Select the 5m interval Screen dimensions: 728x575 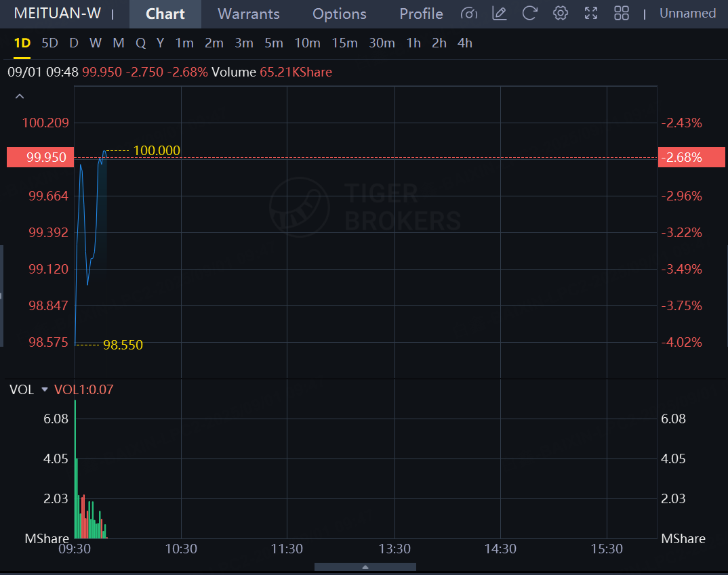click(x=273, y=43)
